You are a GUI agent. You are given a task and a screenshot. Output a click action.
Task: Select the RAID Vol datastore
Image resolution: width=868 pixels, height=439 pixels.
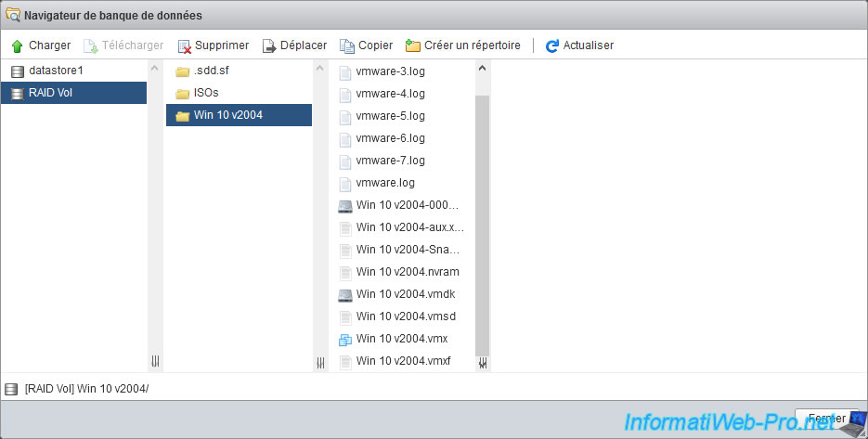[x=51, y=93]
